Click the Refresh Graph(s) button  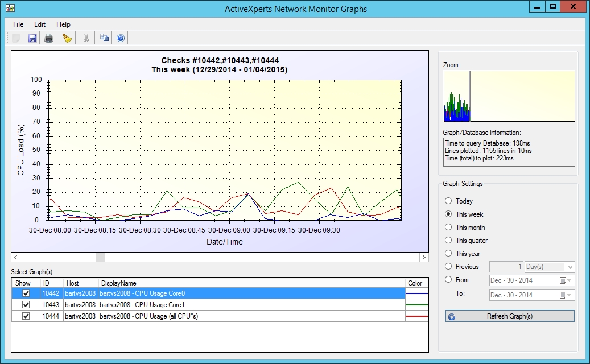pos(510,316)
